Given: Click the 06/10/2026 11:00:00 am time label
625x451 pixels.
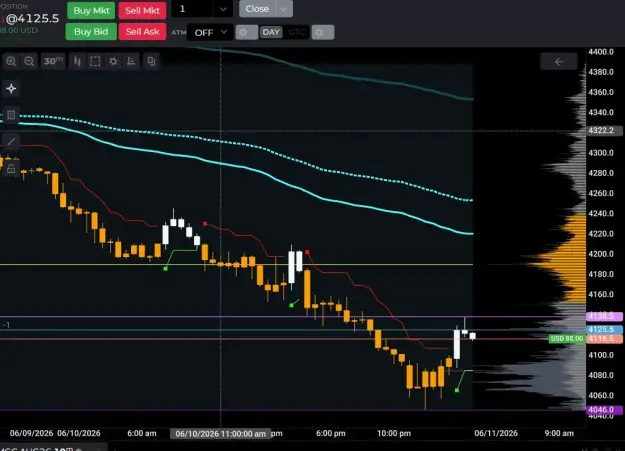Looking at the screenshot, I should tap(220, 433).
